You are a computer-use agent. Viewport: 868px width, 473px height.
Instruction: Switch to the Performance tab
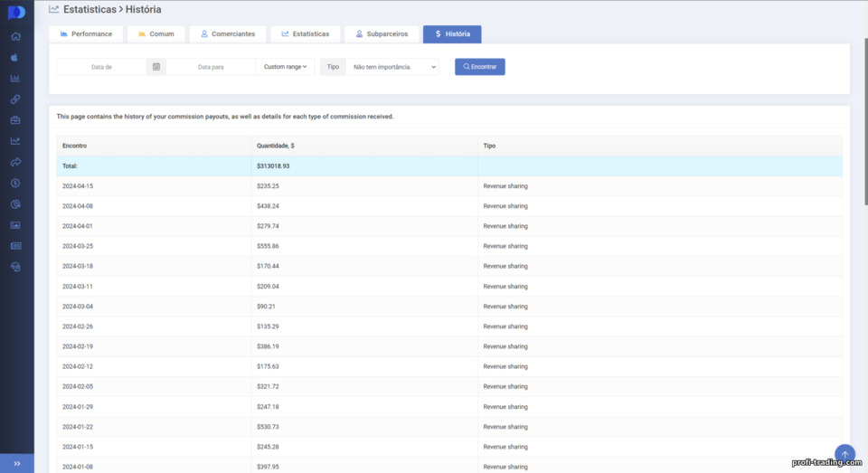[x=87, y=33]
